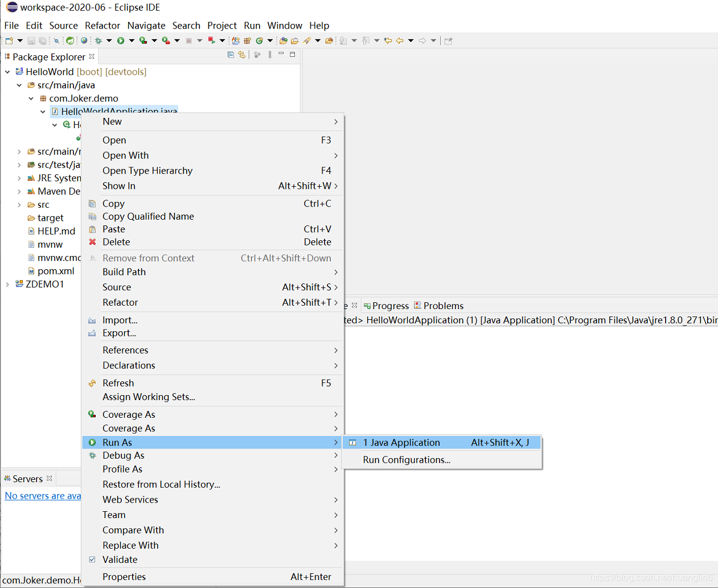This screenshot has height=588, width=718.
Task: Click the Stop terminate toolbar icon
Action: point(188,40)
